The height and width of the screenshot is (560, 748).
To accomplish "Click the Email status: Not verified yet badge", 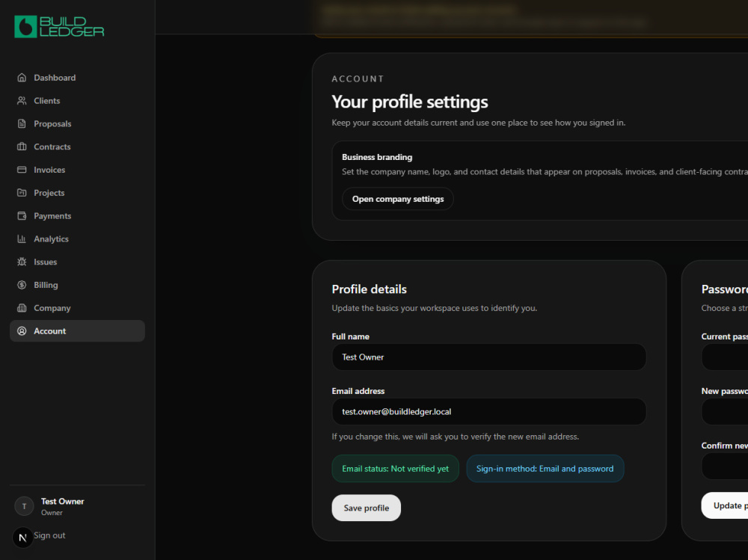I will pyautogui.click(x=396, y=469).
